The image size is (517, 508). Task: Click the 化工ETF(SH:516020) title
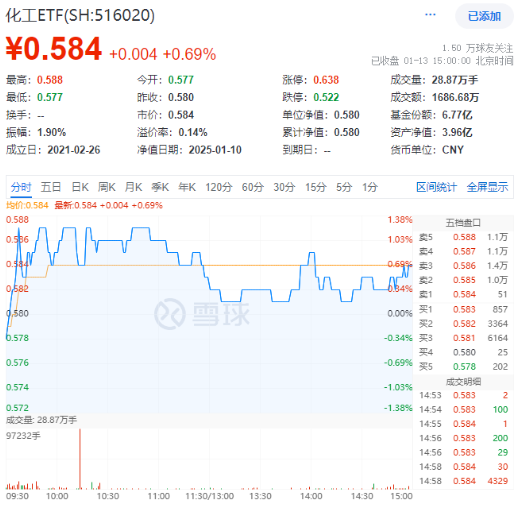80,15
